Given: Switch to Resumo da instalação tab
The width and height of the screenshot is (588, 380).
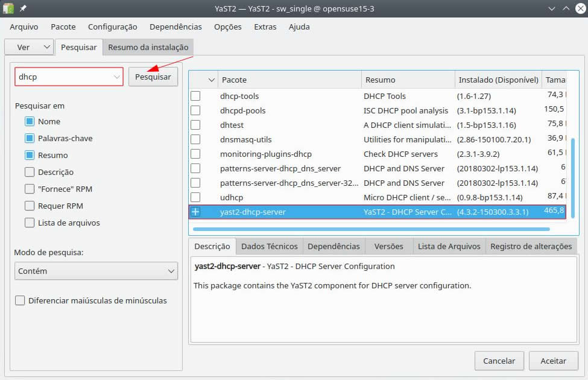Looking at the screenshot, I should pyautogui.click(x=148, y=47).
